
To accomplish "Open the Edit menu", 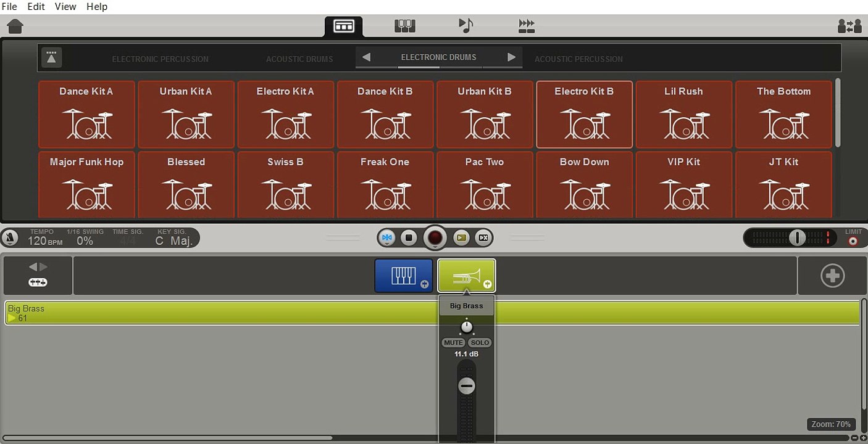I will click(36, 6).
